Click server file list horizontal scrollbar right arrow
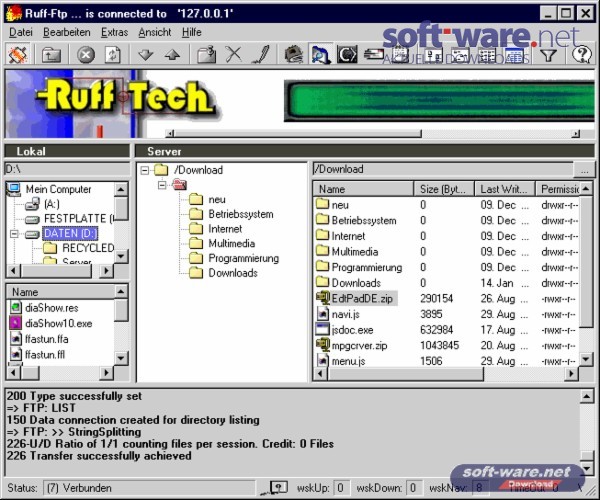This screenshot has width=600, height=500. 571,373
